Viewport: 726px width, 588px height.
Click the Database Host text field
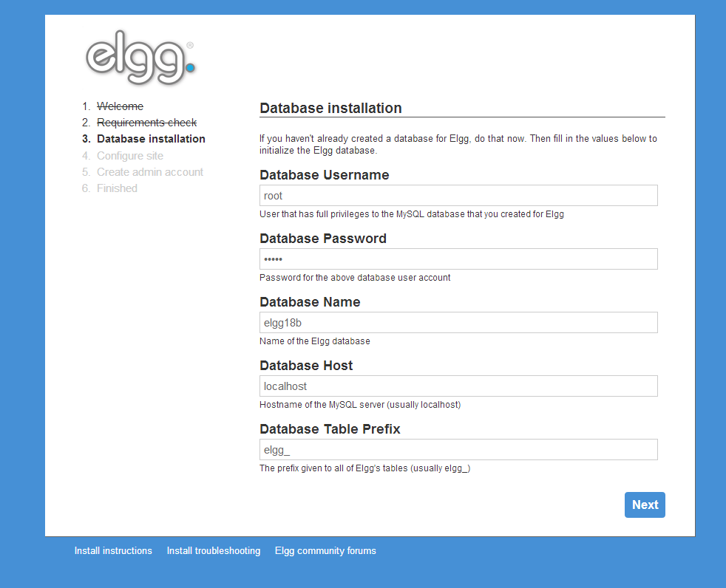pyautogui.click(x=458, y=386)
